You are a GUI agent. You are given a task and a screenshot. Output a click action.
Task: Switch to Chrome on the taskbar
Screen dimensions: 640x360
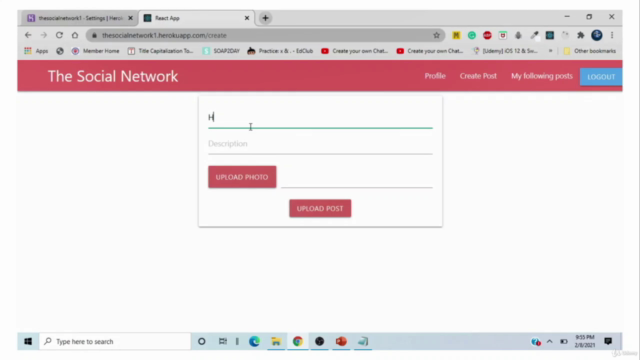click(x=298, y=341)
